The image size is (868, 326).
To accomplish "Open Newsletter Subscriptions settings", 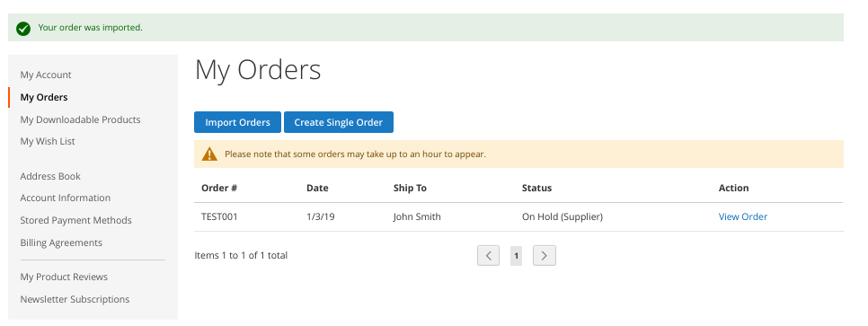I will [x=75, y=299].
